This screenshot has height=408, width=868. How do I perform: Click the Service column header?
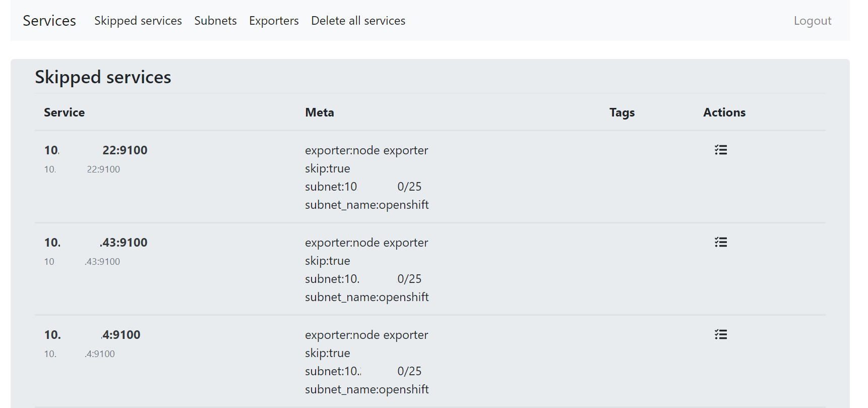click(64, 112)
